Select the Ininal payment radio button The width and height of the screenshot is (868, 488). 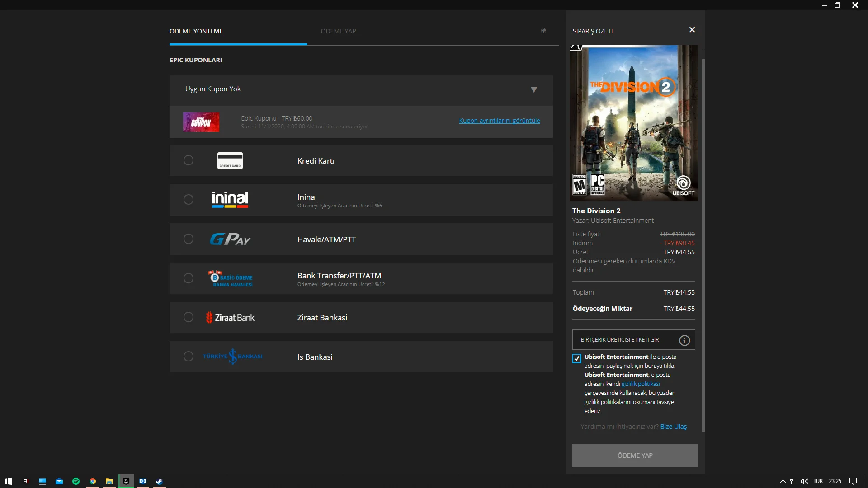pos(189,200)
